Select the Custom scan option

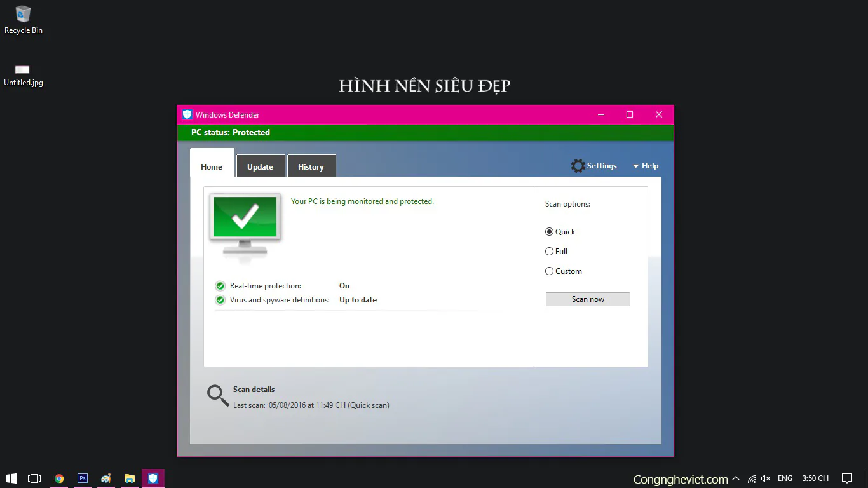[564, 271]
